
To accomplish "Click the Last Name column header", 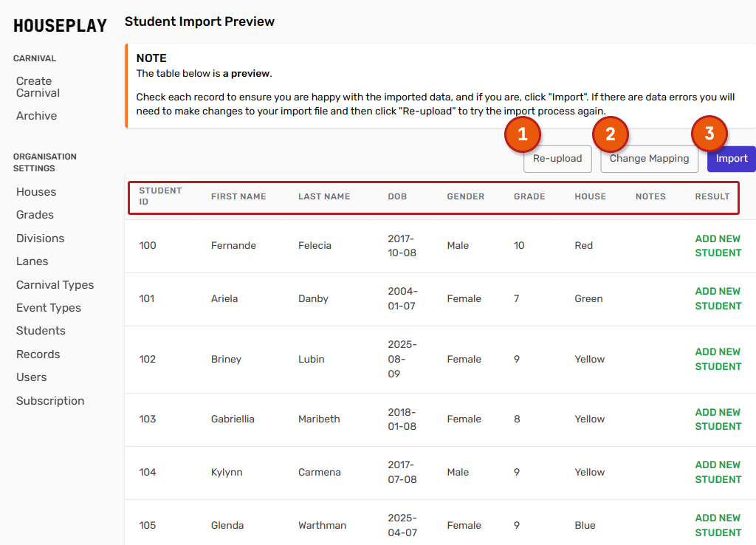I will [x=324, y=196].
